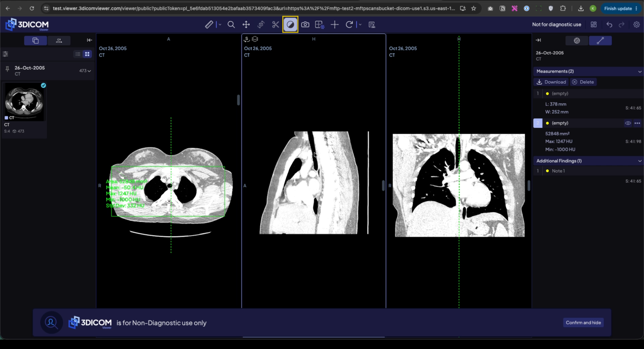Switch to the series tab in left panel
The width and height of the screenshot is (644, 349).
pos(36,41)
